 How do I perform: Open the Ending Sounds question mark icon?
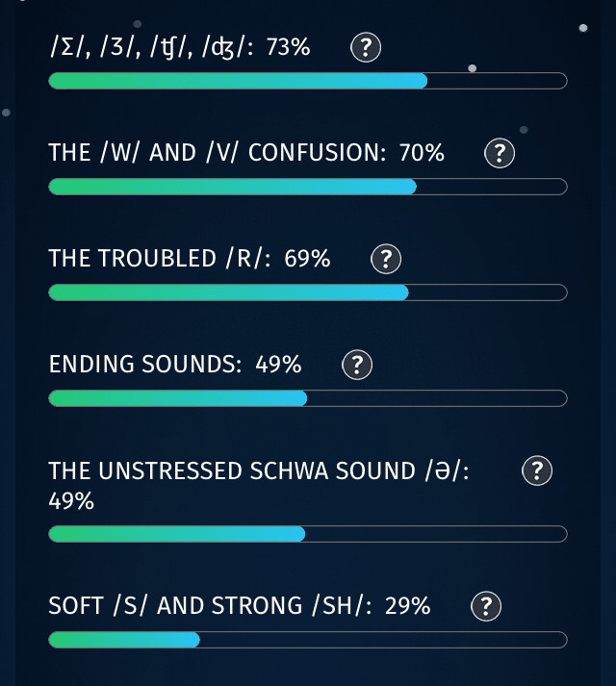coord(357,365)
